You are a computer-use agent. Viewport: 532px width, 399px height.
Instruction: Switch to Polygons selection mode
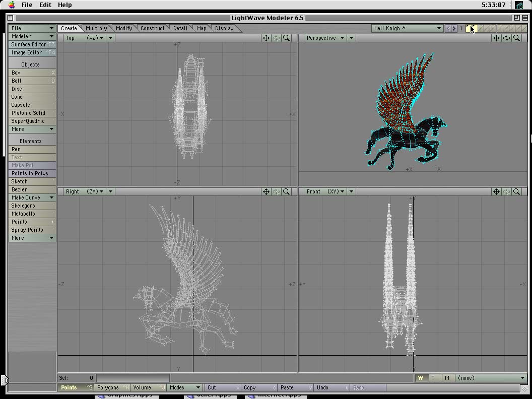108,387
